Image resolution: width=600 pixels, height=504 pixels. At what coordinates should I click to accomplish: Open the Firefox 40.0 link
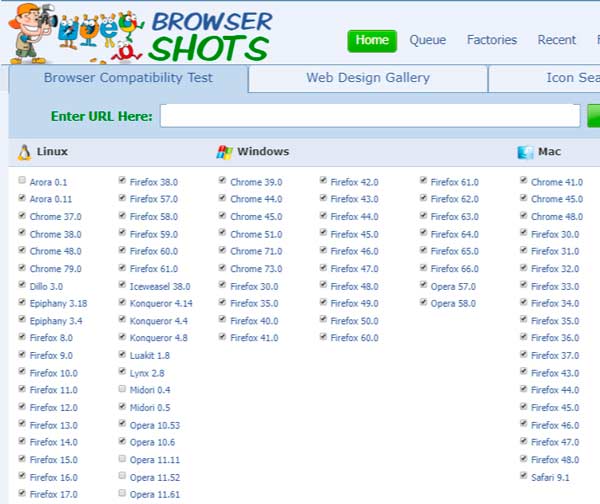tap(254, 321)
